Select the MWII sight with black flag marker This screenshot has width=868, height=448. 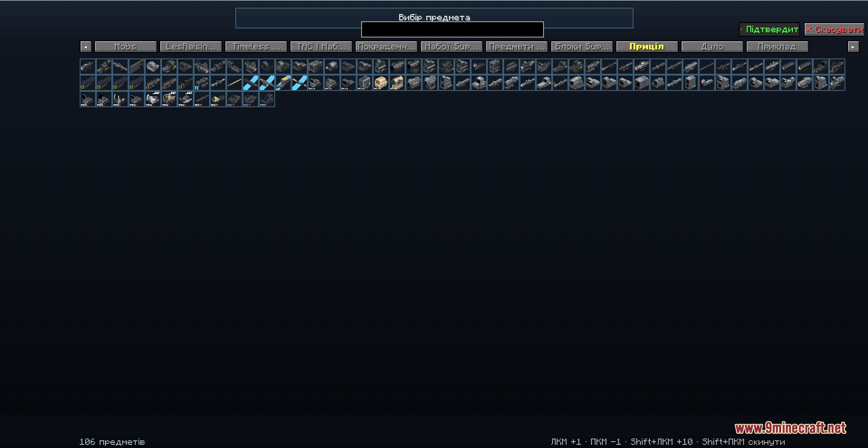(x=104, y=99)
